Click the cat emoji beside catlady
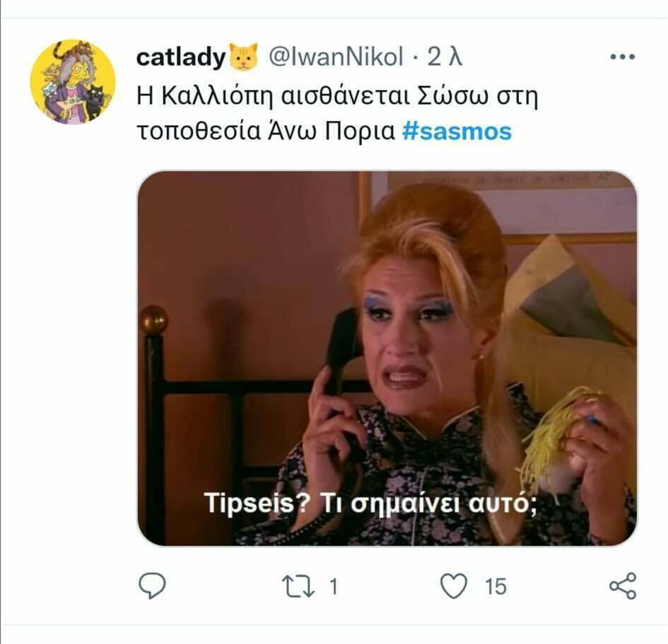This screenshot has width=668, height=644. [x=244, y=57]
